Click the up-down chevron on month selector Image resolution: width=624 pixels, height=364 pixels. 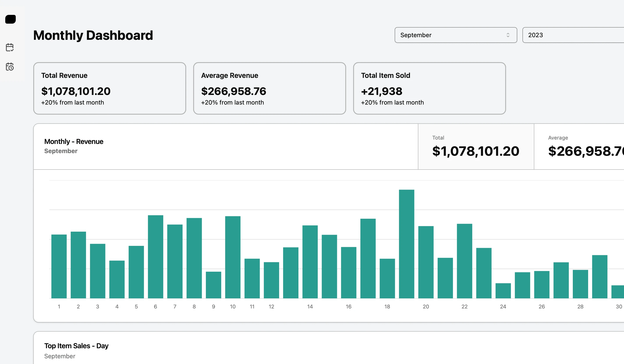[508, 35]
